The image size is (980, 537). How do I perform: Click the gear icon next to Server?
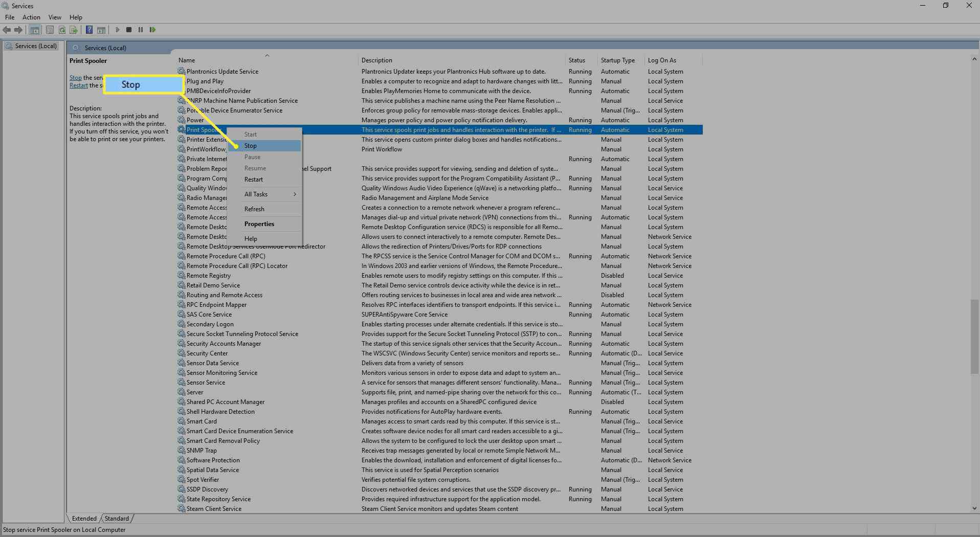pos(181,392)
